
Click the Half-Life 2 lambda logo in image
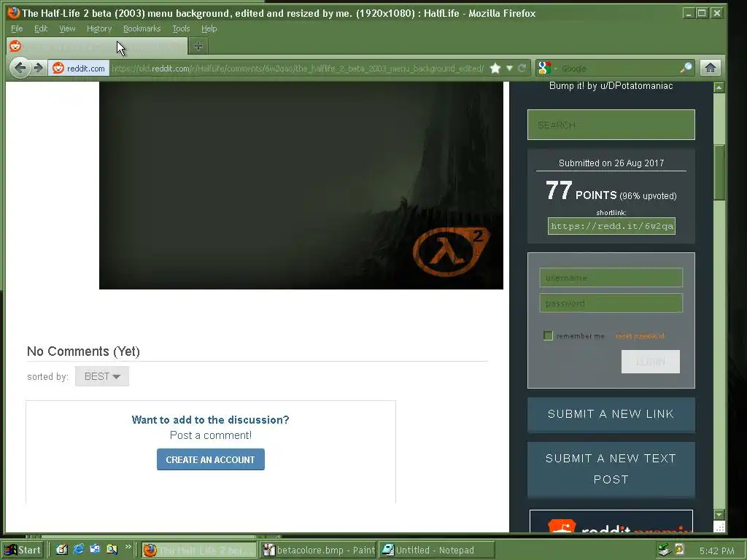tap(451, 251)
